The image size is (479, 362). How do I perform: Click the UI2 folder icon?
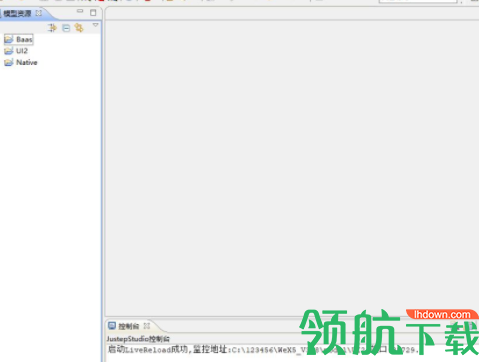9,51
